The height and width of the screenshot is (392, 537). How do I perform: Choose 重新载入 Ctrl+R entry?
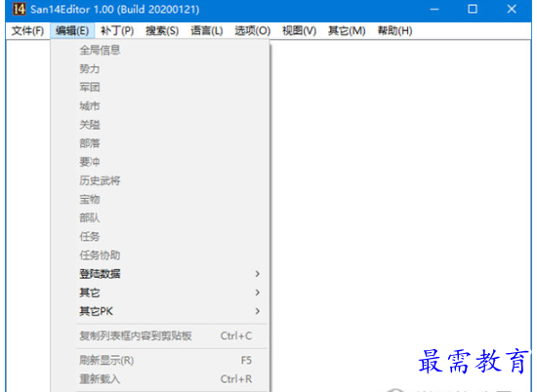pos(160,379)
